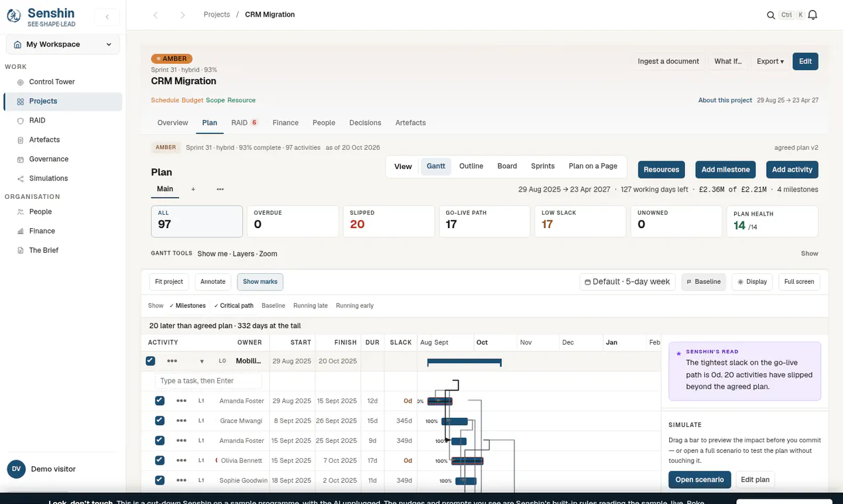Image resolution: width=843 pixels, height=504 pixels.
Task: Click the Type a task input field
Action: point(208,381)
